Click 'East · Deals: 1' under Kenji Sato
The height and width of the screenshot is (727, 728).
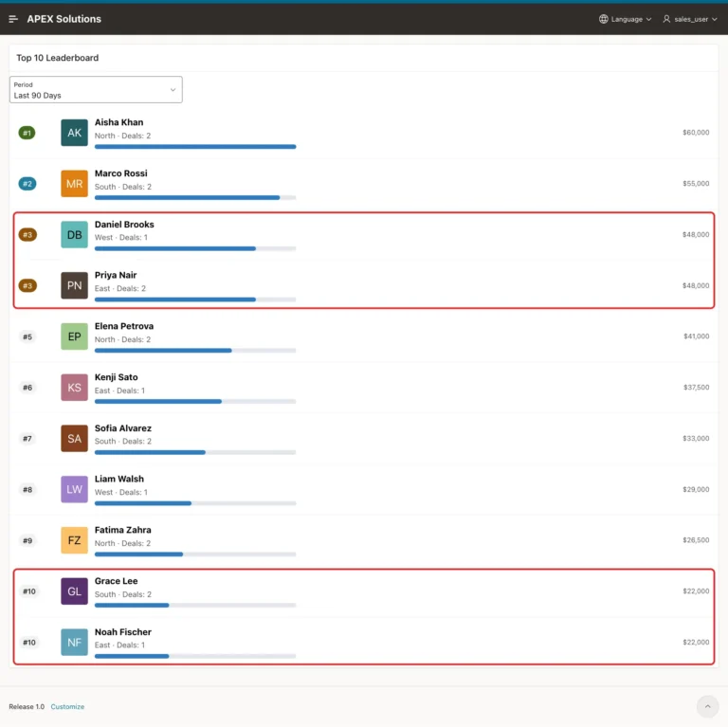pyautogui.click(x=119, y=391)
